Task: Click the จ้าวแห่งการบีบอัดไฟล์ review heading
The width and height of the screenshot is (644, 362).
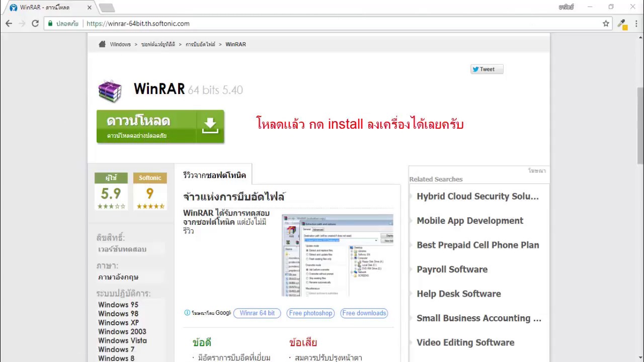Action: point(234,197)
